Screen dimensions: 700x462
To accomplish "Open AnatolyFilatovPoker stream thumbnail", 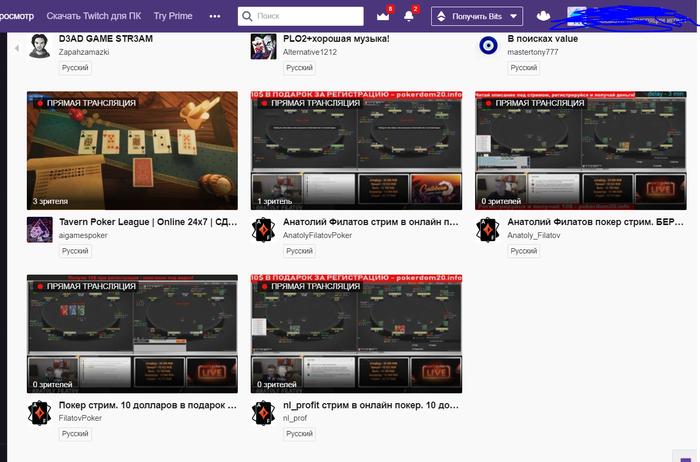I will click(356, 150).
